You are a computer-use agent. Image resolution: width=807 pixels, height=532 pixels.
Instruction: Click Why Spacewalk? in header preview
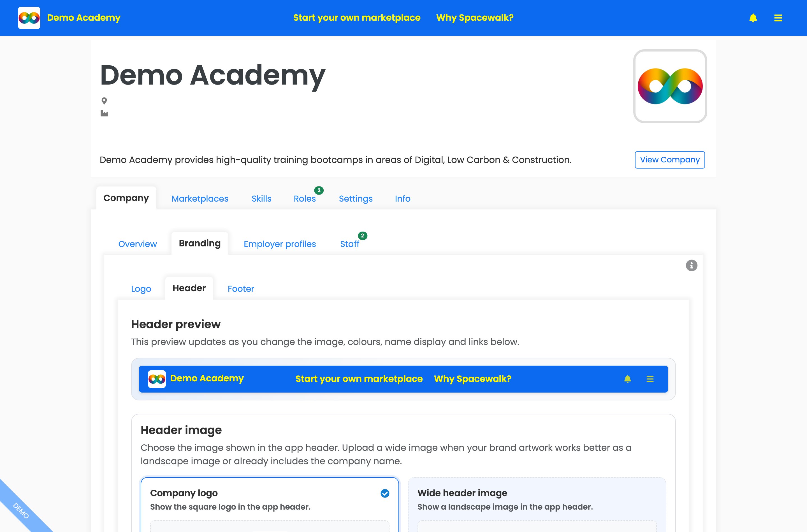pyautogui.click(x=473, y=379)
